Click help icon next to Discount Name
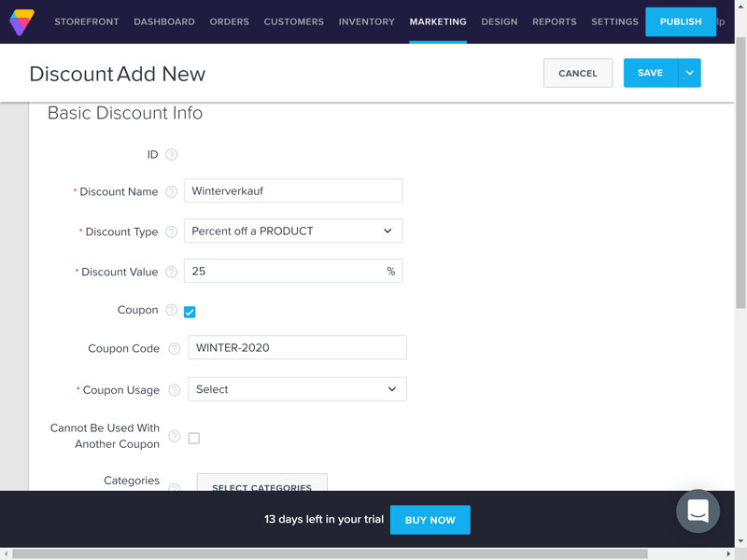Image resolution: width=747 pixels, height=560 pixels. [x=171, y=191]
